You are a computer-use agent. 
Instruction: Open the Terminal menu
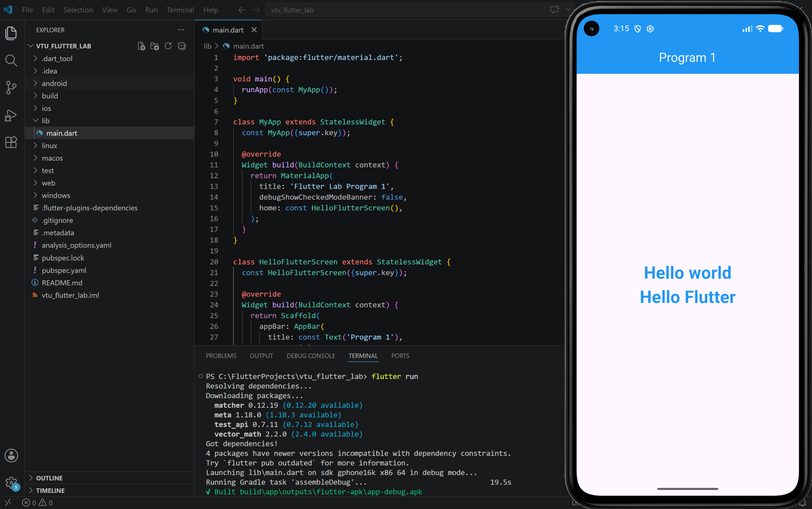pyautogui.click(x=180, y=10)
